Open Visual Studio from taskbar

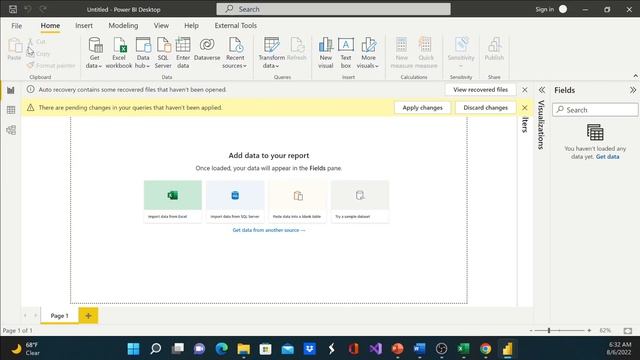tap(376, 349)
